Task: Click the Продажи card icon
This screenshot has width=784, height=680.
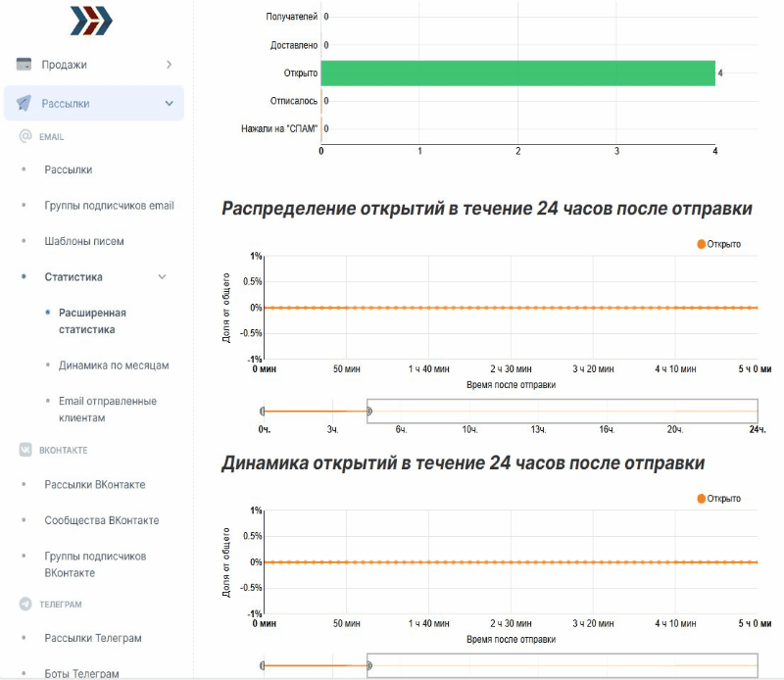Action: pos(24,65)
